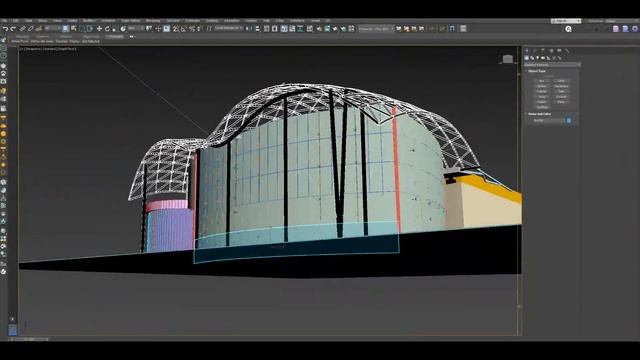
Task: Click the Undo arrow in main toolbar
Action: pos(5,29)
